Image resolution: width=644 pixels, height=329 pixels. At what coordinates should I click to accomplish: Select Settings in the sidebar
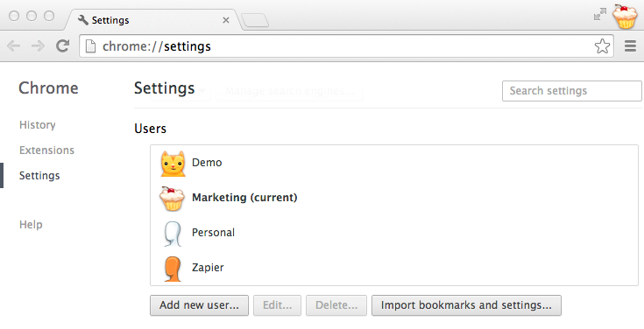coord(39,176)
